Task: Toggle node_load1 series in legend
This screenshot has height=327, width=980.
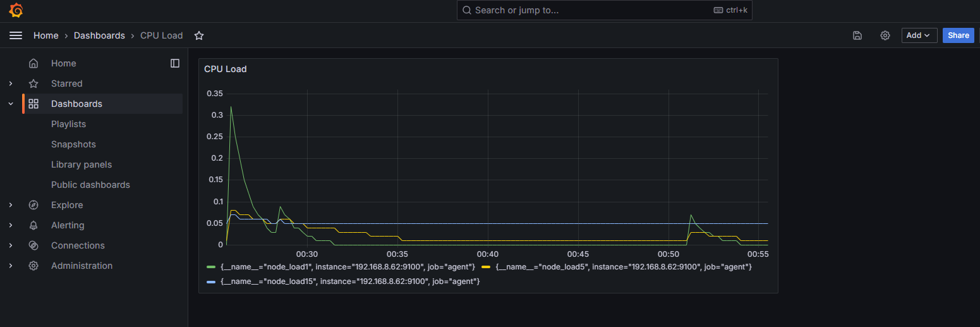Action: pyautogui.click(x=348, y=267)
